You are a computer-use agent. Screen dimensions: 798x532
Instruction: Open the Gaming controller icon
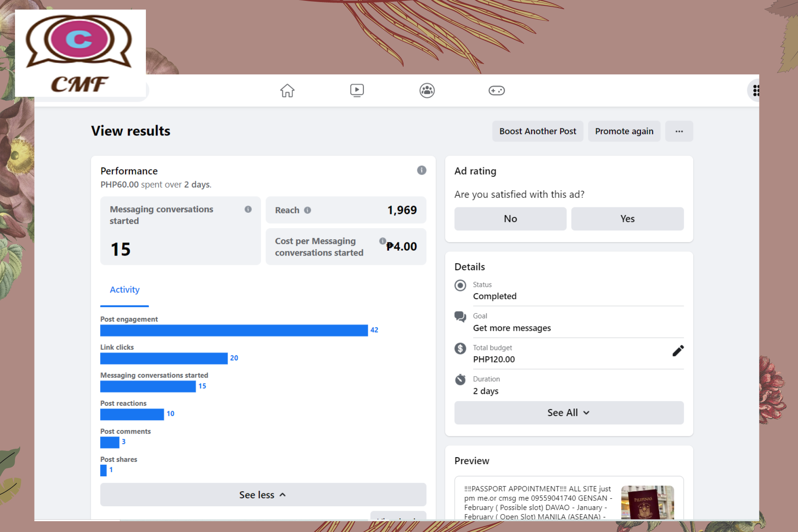(496, 90)
